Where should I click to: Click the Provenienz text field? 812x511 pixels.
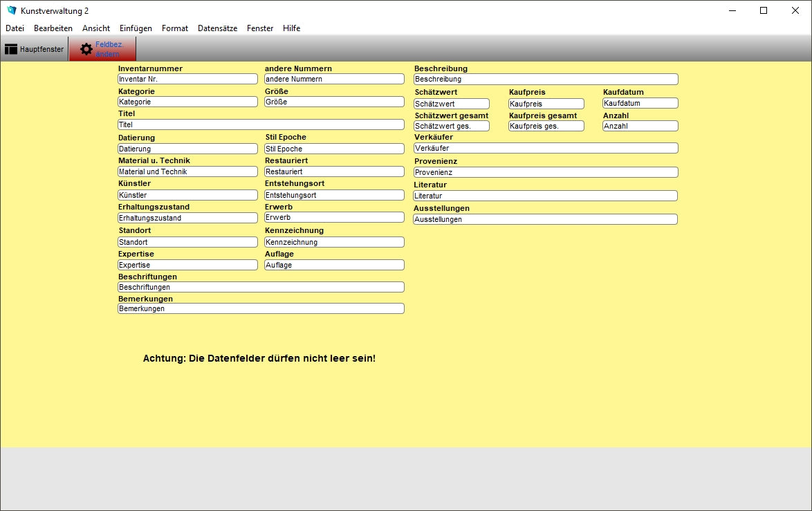(x=546, y=172)
